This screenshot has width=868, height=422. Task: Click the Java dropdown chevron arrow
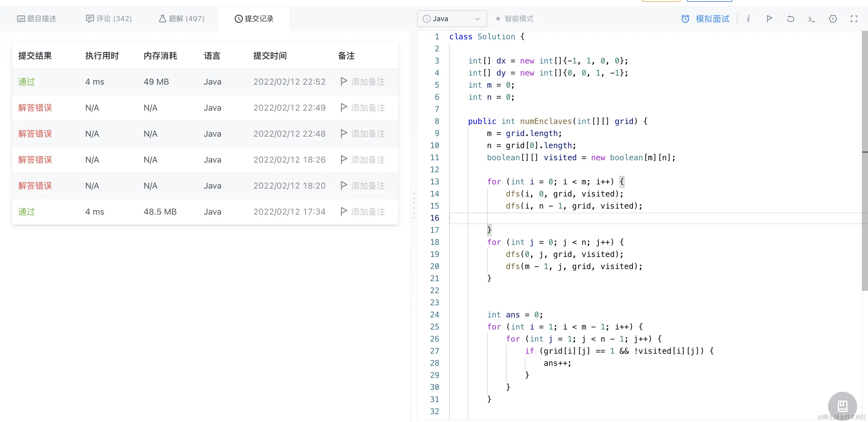(477, 19)
